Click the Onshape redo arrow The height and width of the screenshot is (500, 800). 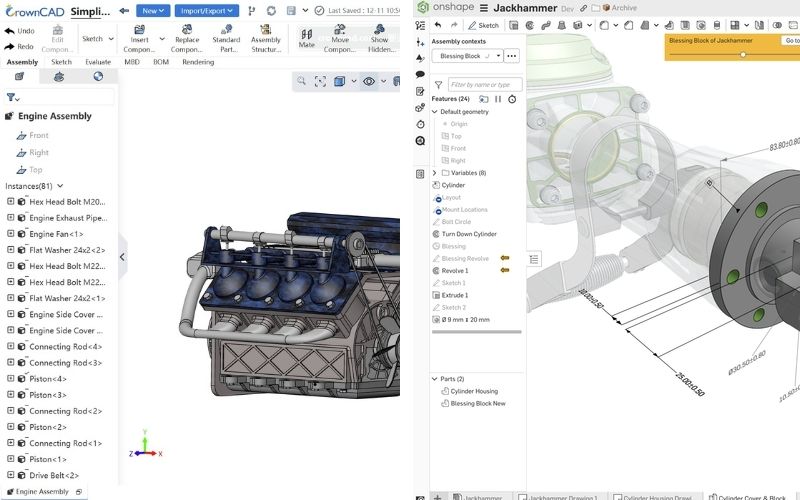[x=454, y=24]
